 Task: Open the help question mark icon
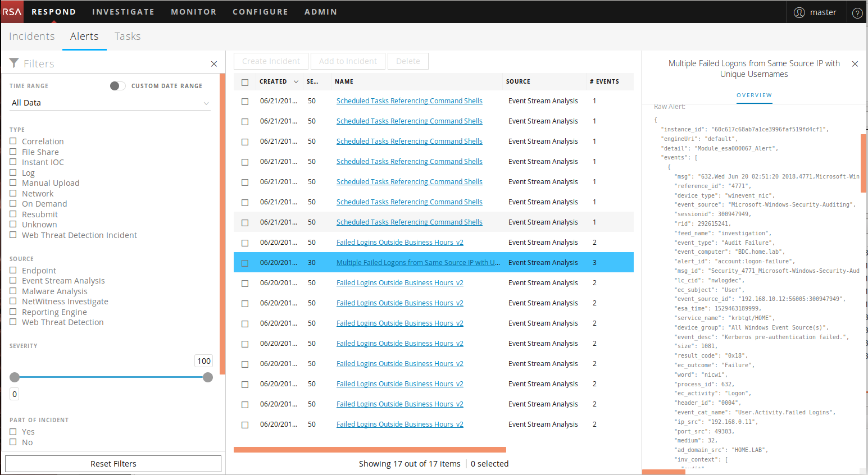(x=857, y=13)
